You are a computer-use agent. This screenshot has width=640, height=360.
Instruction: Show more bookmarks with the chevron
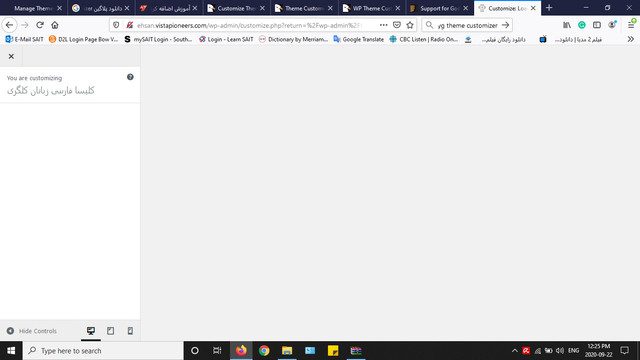[631, 39]
